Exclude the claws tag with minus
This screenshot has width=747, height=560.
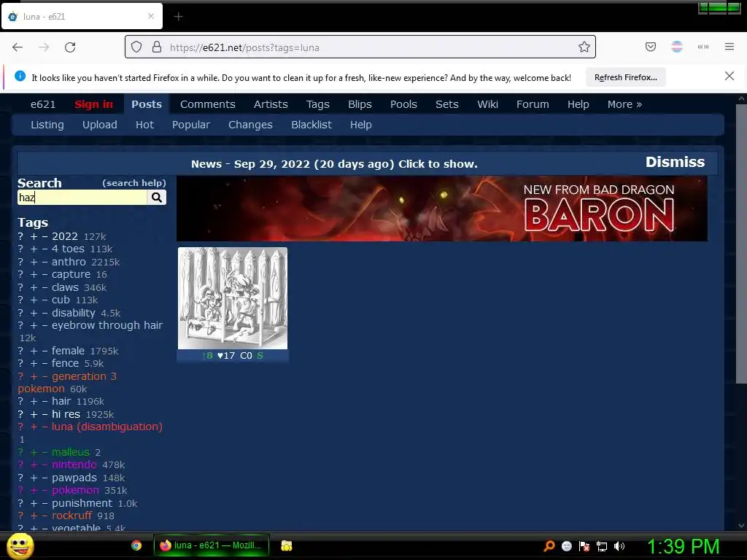44,287
